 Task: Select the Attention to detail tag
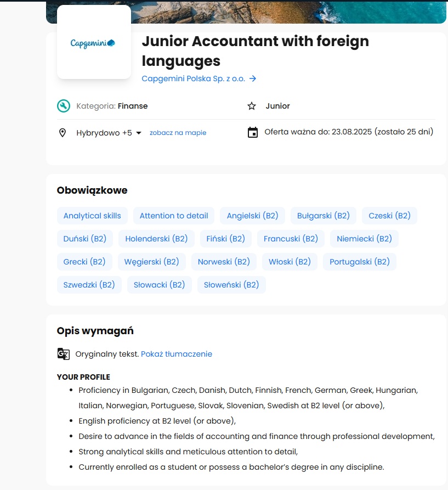coord(174,216)
